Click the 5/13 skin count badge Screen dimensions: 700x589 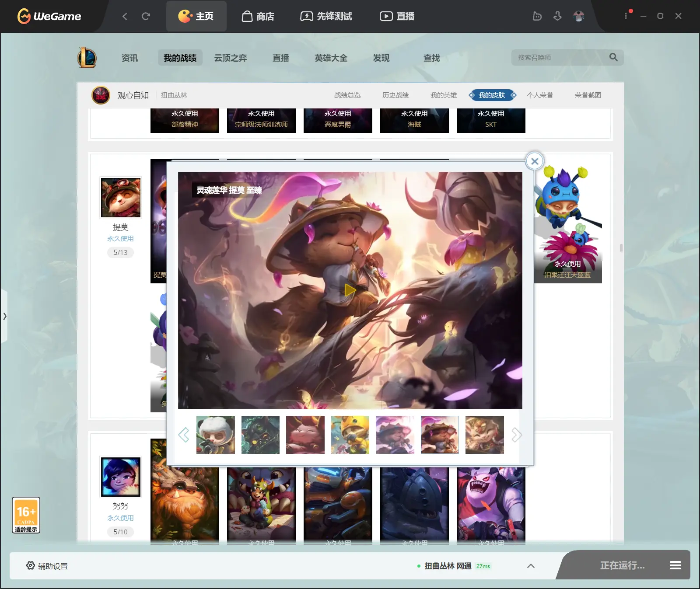121,252
